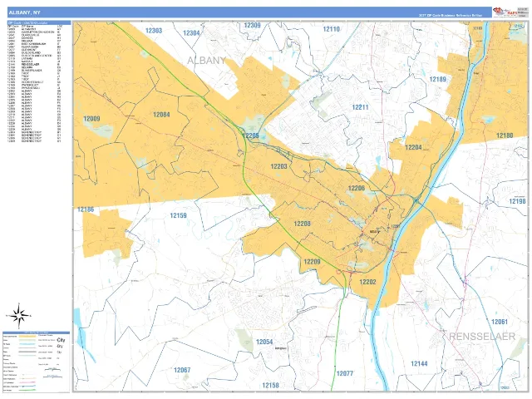Click the '2017 ZIP Code Business Reference Edition' subtitle

pyautogui.click(x=451, y=15)
